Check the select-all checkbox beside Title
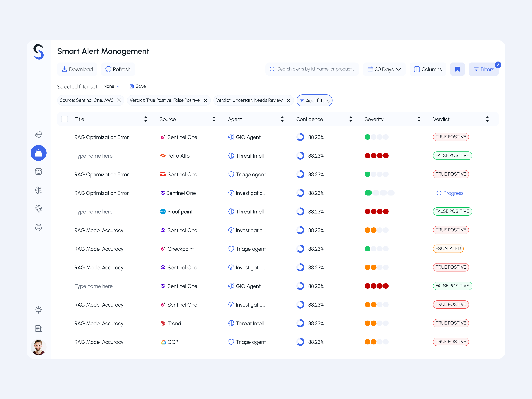Image resolution: width=532 pixels, height=399 pixels. coord(65,119)
